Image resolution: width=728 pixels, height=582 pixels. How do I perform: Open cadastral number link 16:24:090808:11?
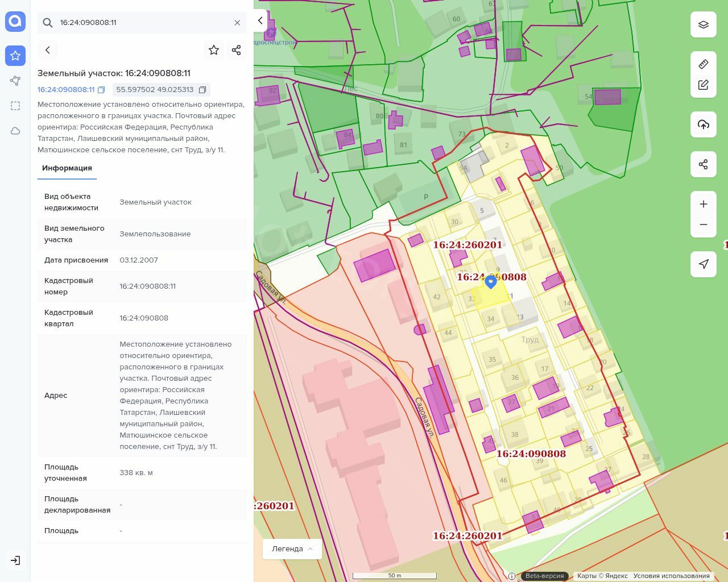(x=66, y=90)
